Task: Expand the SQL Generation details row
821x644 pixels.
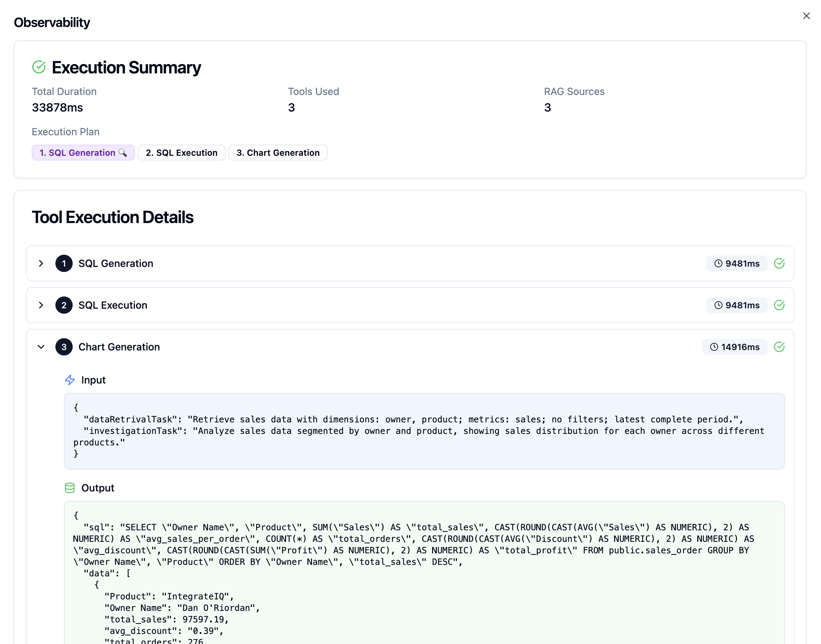Action: point(41,264)
